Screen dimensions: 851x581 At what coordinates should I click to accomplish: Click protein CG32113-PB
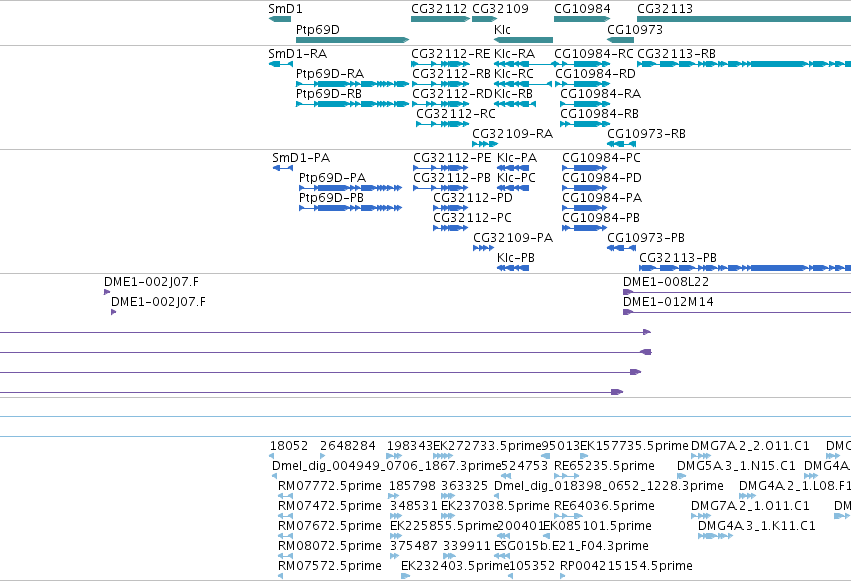[x=745, y=268]
